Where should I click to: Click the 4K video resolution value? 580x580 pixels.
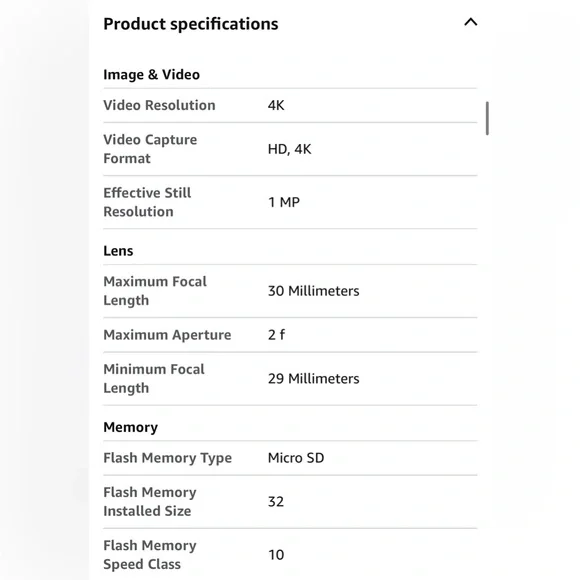click(276, 105)
